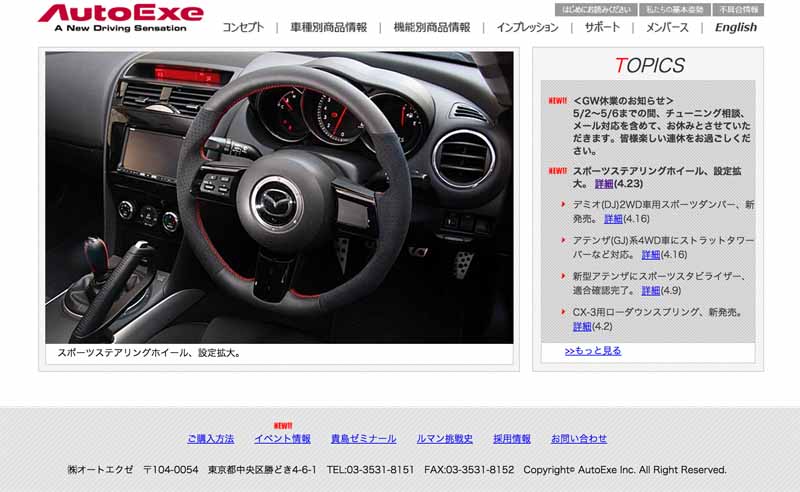
Task: Click the 東京都中央区勝どき4-6-1 address text
Action: click(x=262, y=470)
